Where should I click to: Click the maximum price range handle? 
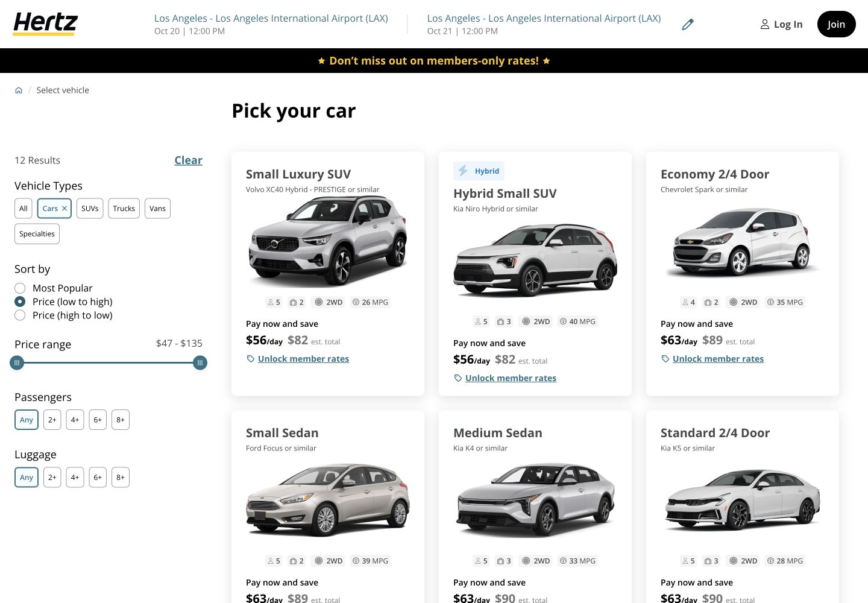tap(200, 363)
